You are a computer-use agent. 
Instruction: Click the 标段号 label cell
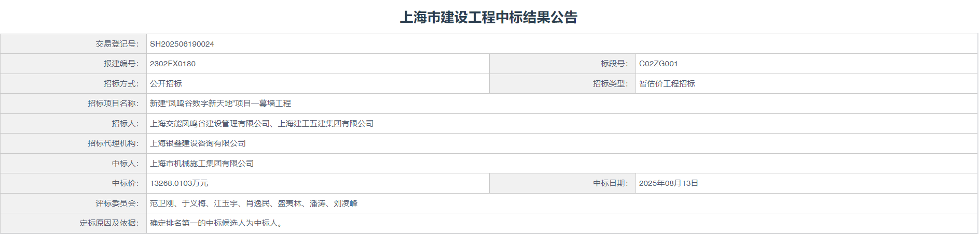click(614, 64)
